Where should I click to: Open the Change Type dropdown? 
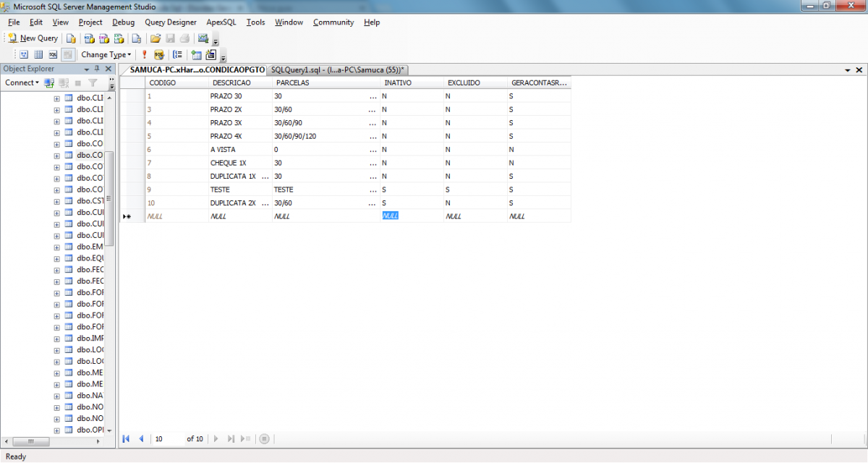[106, 54]
